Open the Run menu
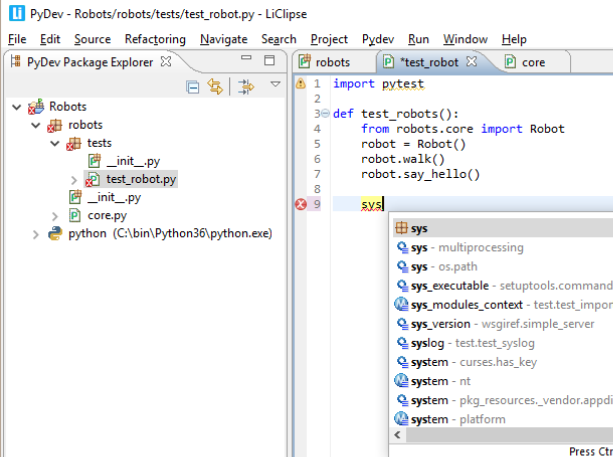Viewport: 613px width, 457px height. 418,39
